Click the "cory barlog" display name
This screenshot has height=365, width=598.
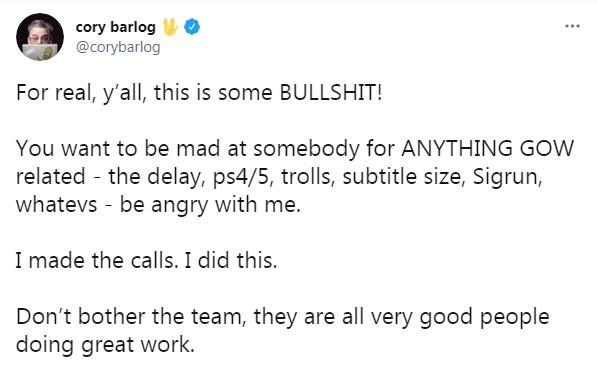pyautogui.click(x=116, y=27)
